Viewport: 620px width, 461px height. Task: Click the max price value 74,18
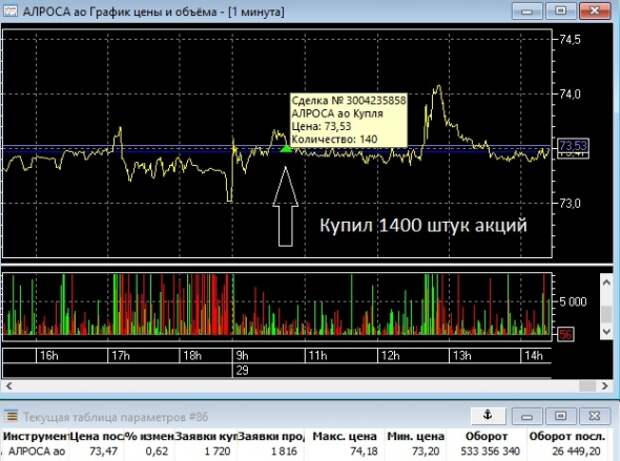click(x=364, y=451)
